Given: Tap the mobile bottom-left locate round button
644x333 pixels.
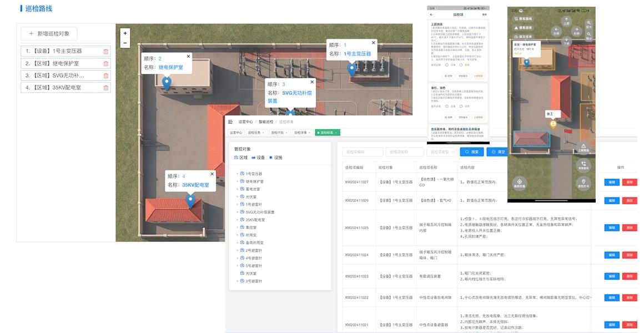Looking at the screenshot, I should [x=520, y=183].
